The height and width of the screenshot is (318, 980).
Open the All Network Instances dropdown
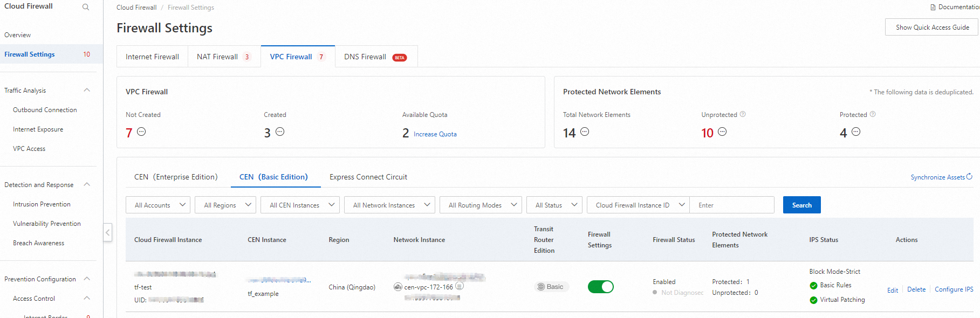tap(389, 205)
